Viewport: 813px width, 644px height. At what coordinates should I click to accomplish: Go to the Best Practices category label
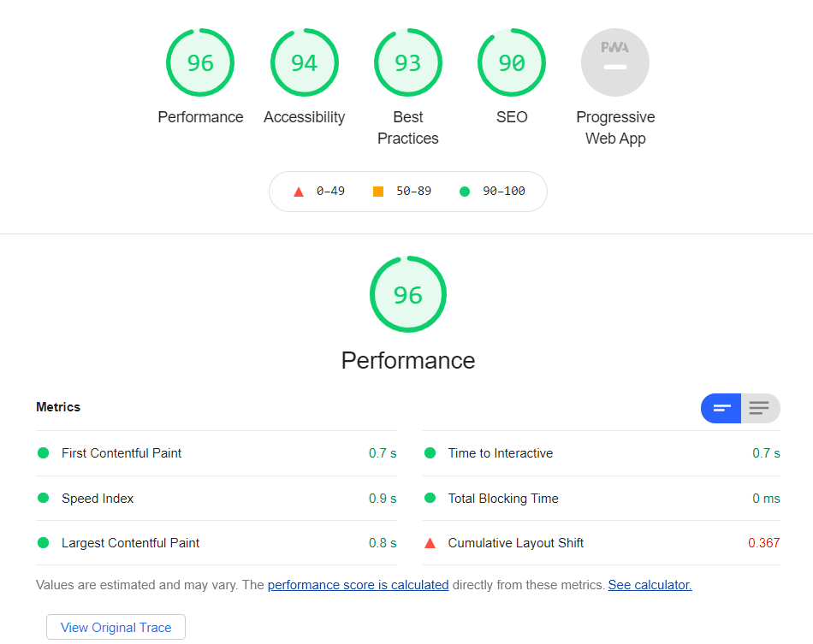408,127
